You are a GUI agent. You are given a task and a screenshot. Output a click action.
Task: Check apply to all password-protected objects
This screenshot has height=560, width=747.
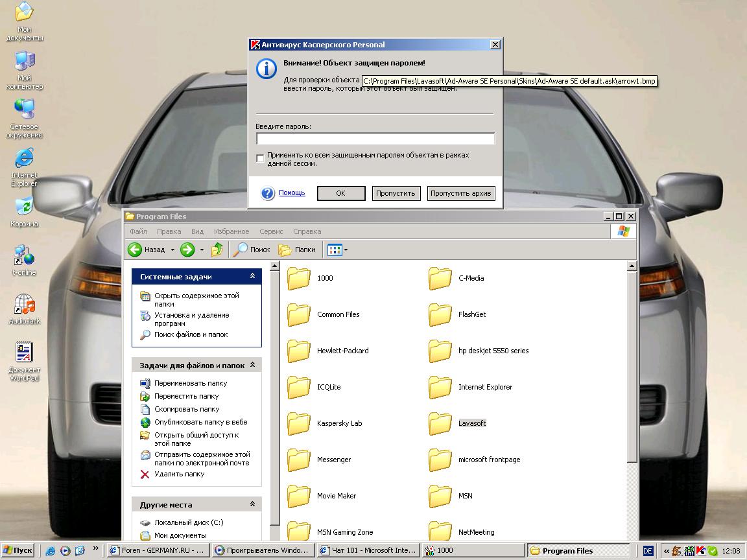coord(260,159)
